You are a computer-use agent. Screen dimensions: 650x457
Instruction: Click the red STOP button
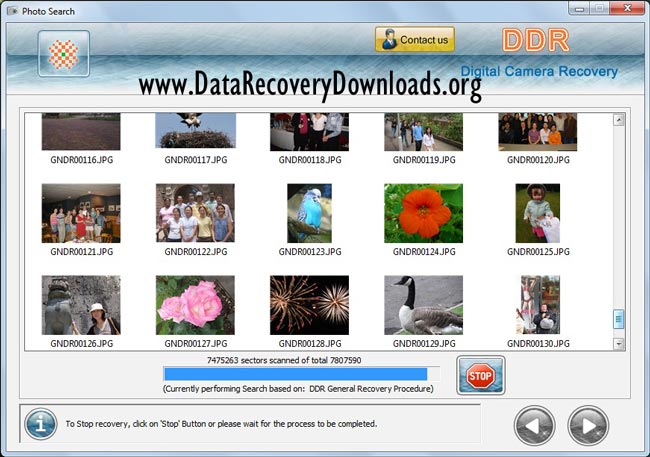coord(480,375)
